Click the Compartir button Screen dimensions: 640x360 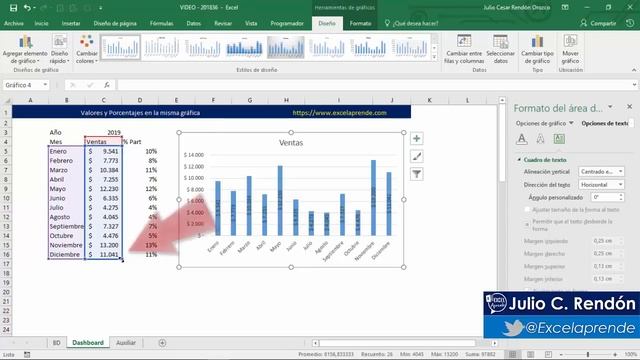[x=598, y=23]
